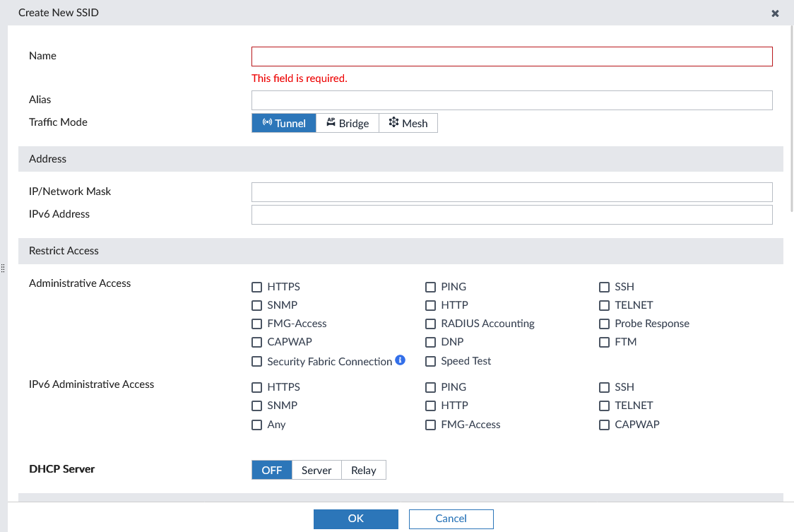Select Bridge traffic mode

pyautogui.click(x=348, y=123)
